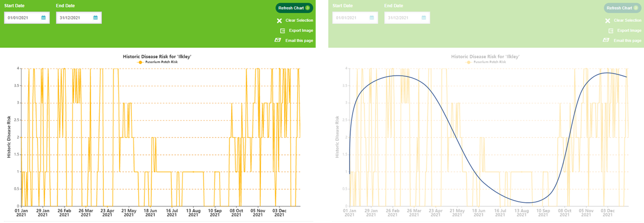Open End Date calendar picker in faded right panel

coord(424,18)
